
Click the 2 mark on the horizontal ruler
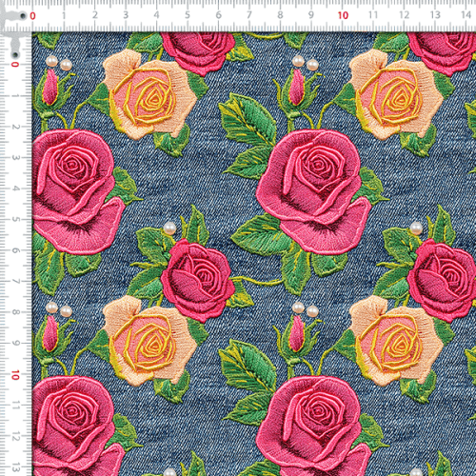[95, 15]
